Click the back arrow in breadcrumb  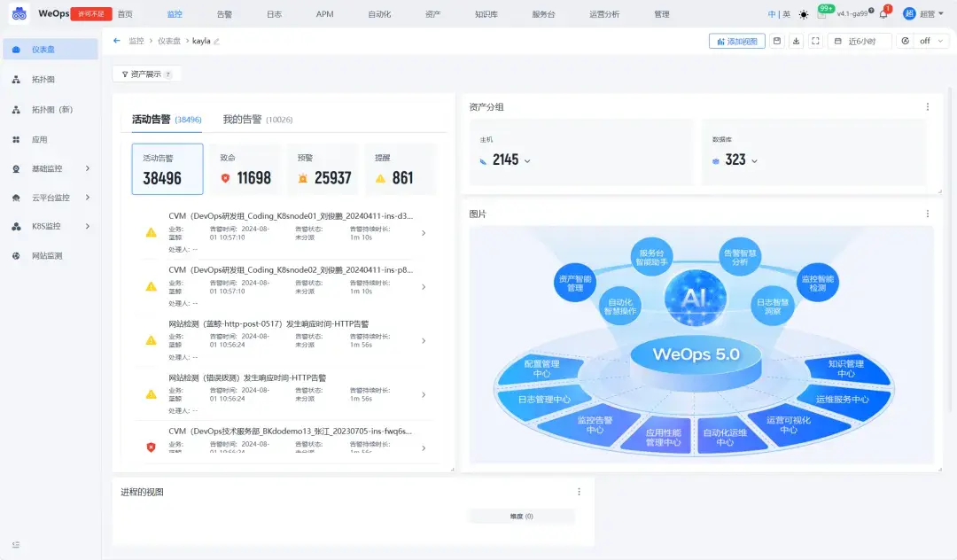pyautogui.click(x=117, y=41)
